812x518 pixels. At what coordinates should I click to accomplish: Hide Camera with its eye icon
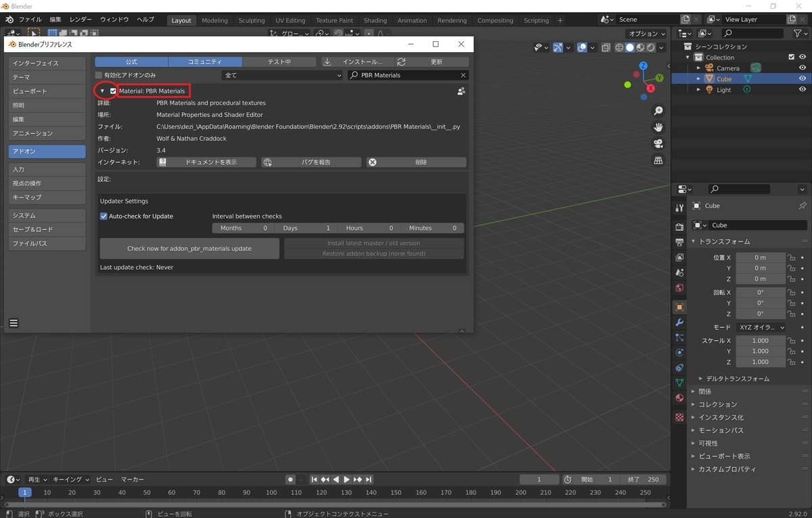(803, 68)
